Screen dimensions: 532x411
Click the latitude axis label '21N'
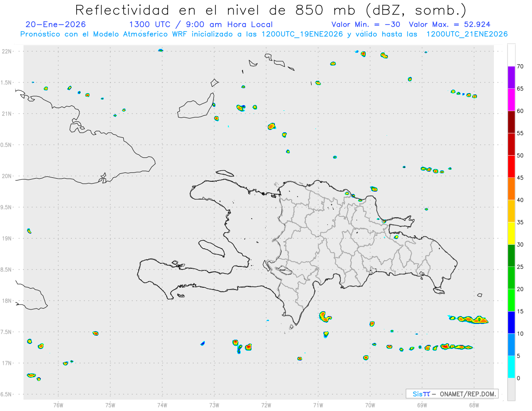click(x=8, y=114)
